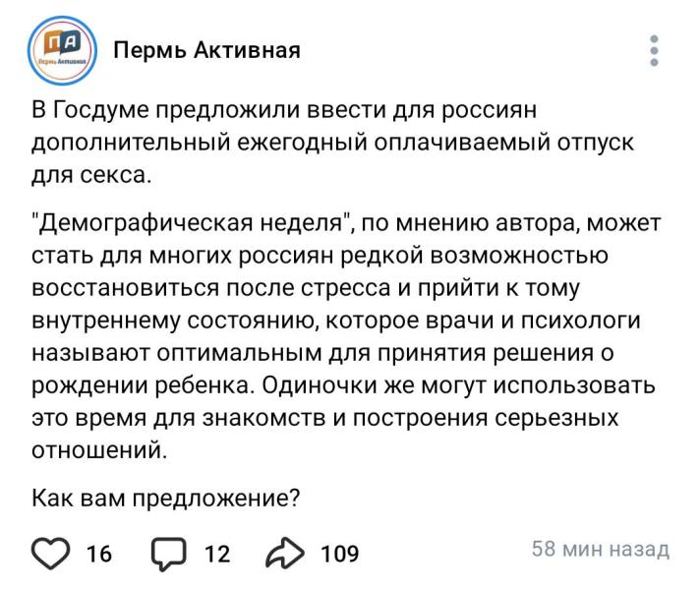Click the "58 мин назад" timestamp
The width and height of the screenshot is (700, 590).
601,549
